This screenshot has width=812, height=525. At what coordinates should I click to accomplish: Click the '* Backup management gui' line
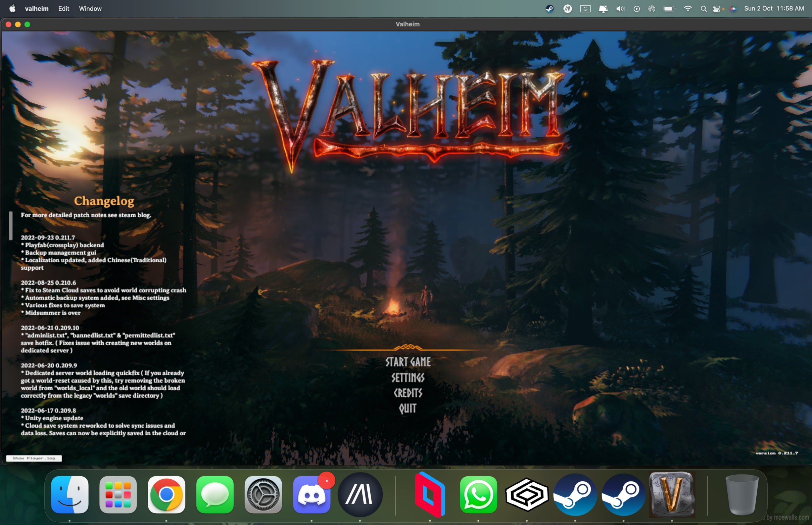click(x=59, y=253)
